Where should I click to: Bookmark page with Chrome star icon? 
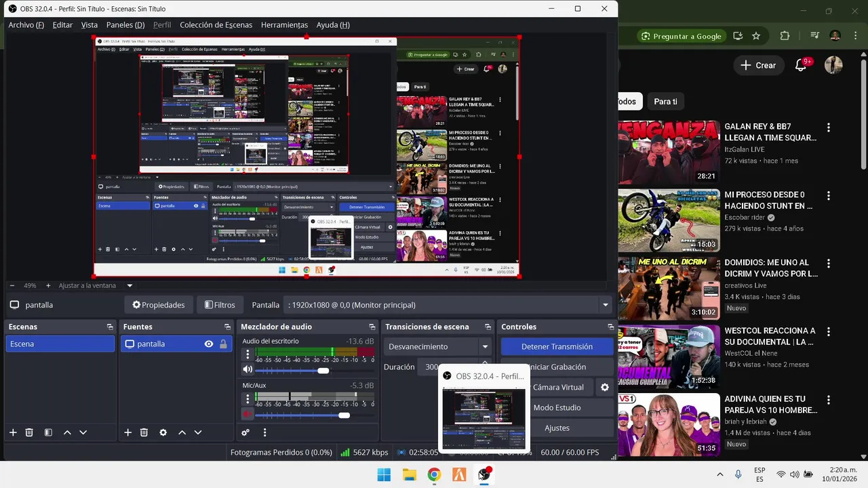click(756, 36)
